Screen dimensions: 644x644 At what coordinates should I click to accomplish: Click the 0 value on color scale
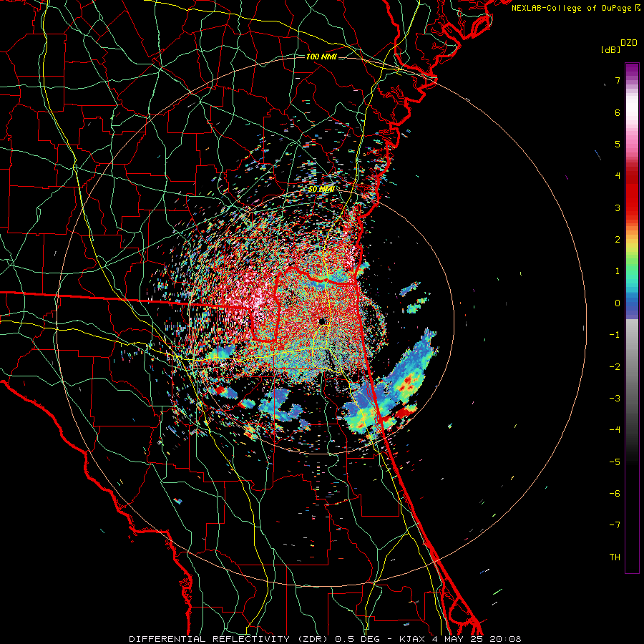click(618, 303)
